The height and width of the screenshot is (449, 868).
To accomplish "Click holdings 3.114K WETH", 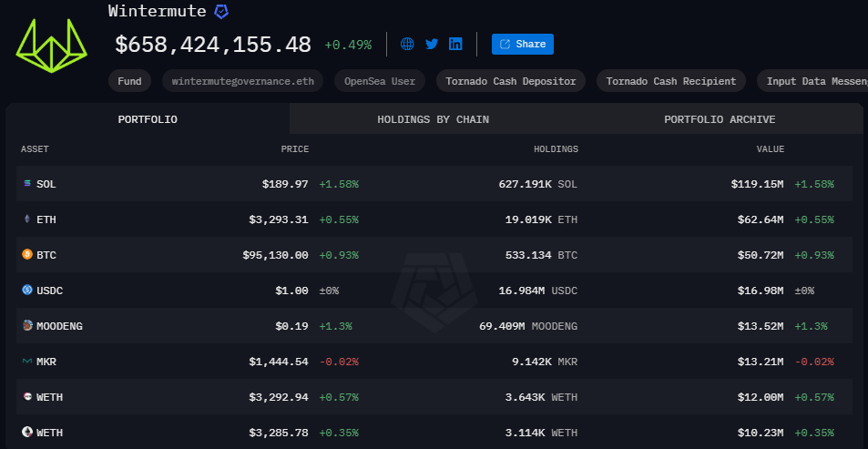I will 541,433.
